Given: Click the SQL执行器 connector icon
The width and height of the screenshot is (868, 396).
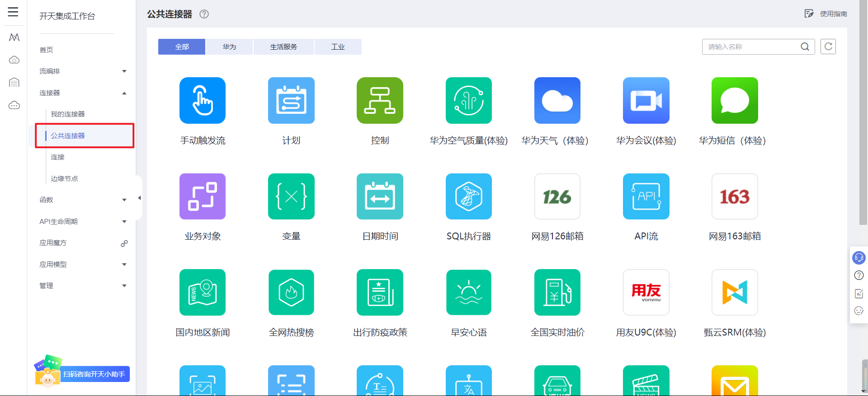Looking at the screenshot, I should 469,196.
